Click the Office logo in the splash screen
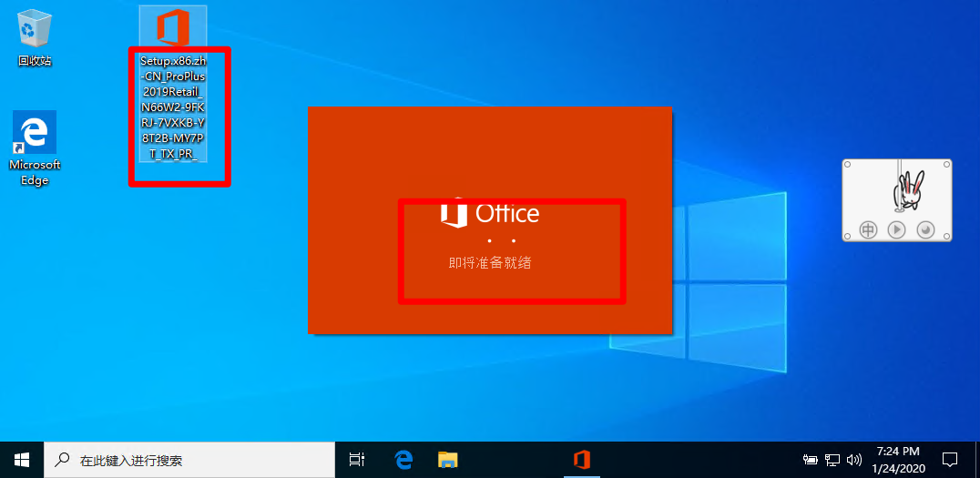 (489, 213)
